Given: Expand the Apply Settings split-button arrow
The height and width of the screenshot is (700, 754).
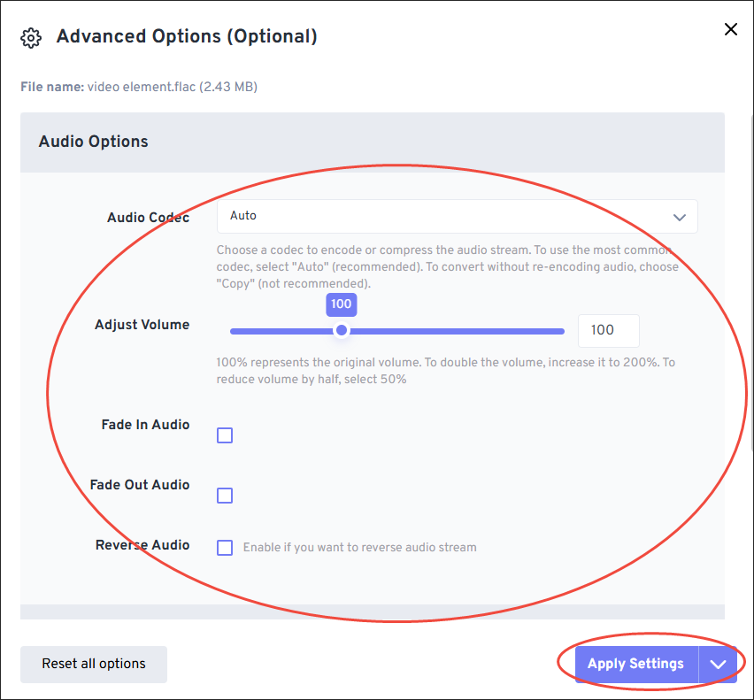Looking at the screenshot, I should point(719,664).
